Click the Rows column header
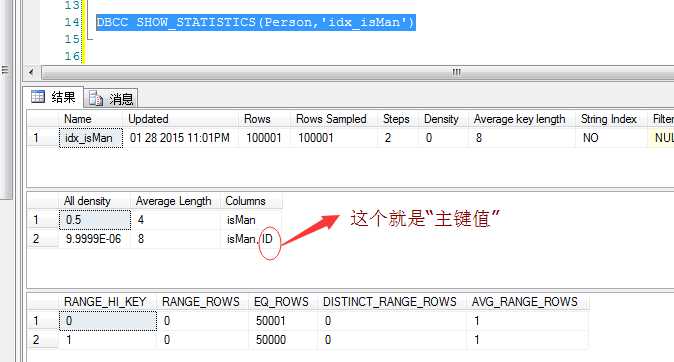Image resolution: width=674 pixels, height=362 pixels. pos(264,119)
